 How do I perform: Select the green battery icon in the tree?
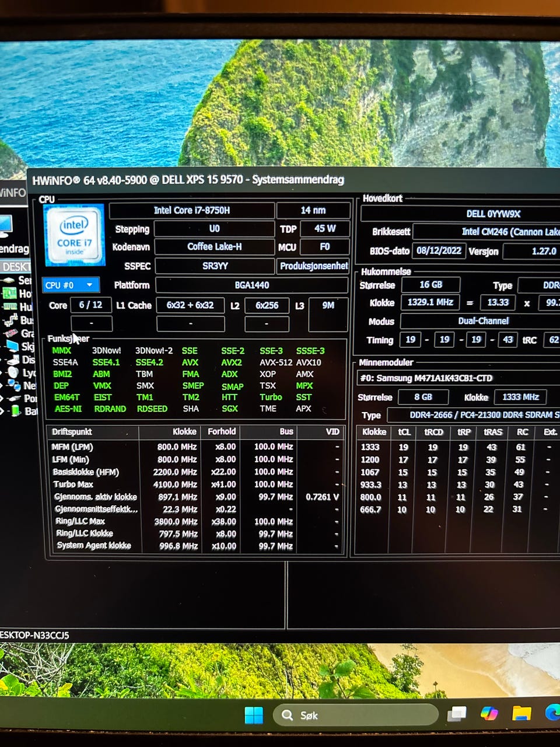16,411
